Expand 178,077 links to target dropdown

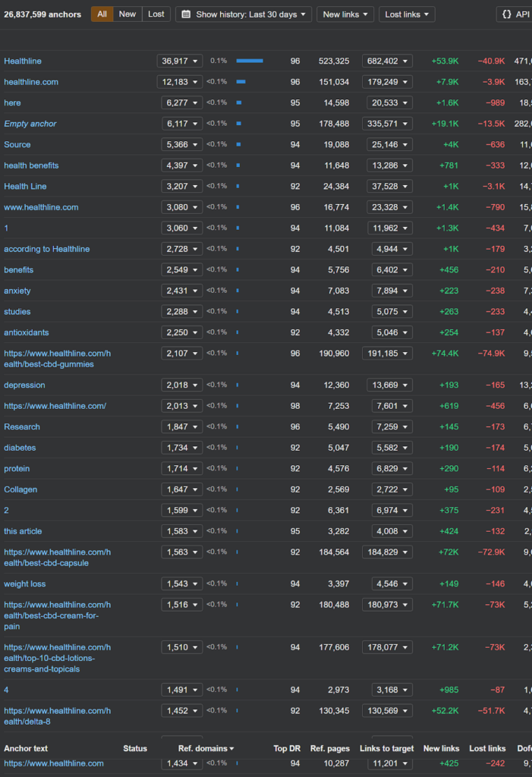coord(387,647)
